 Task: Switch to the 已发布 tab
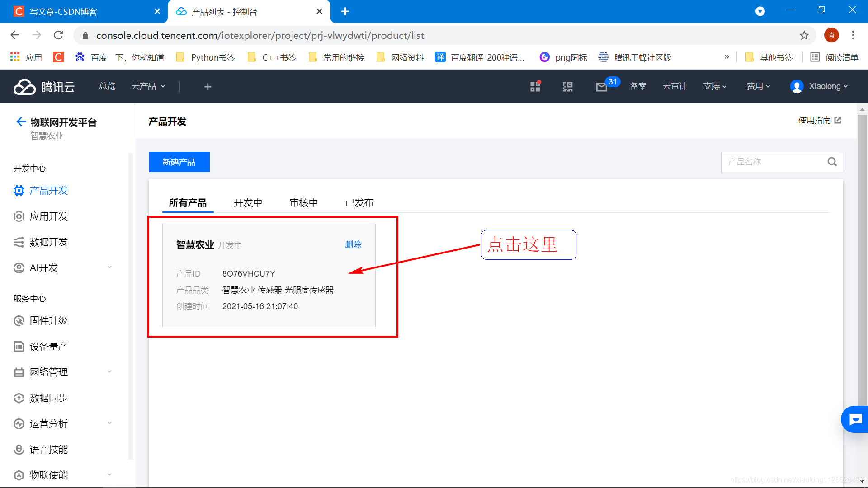click(x=359, y=203)
